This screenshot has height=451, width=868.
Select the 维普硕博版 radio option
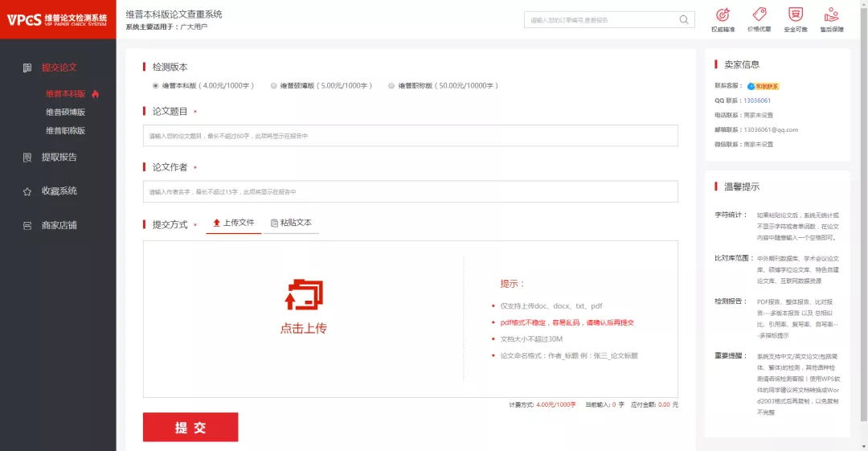[x=274, y=85]
